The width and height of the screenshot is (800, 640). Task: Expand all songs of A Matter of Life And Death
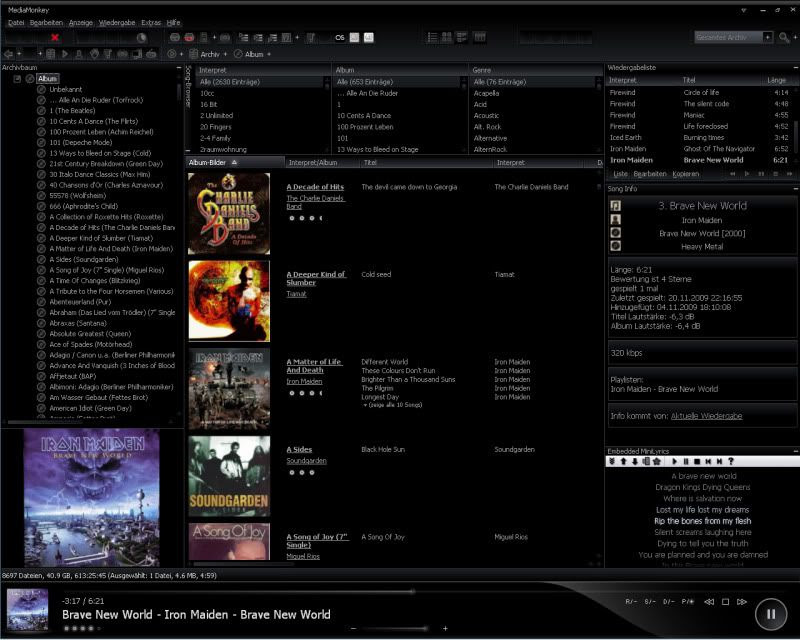(392, 405)
